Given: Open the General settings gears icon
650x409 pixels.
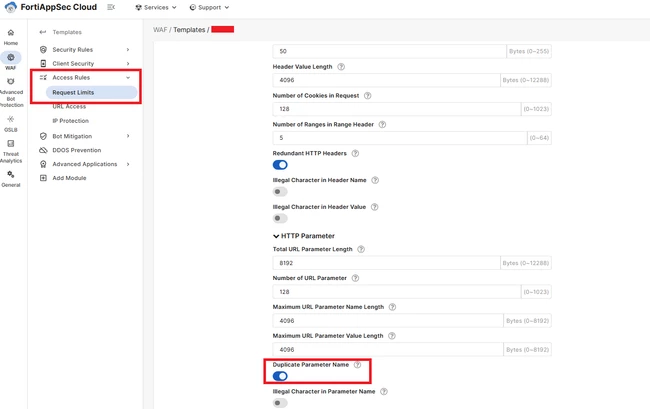Looking at the screenshot, I should click(x=11, y=174).
